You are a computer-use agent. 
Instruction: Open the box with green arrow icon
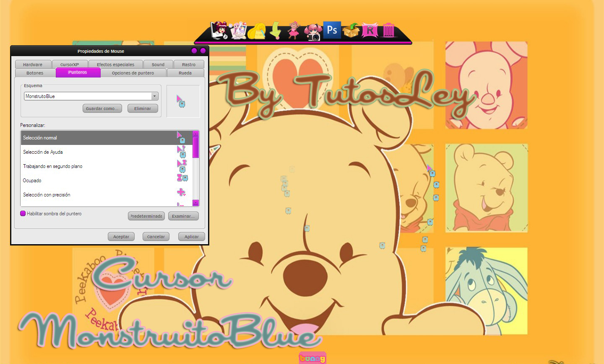(351, 30)
